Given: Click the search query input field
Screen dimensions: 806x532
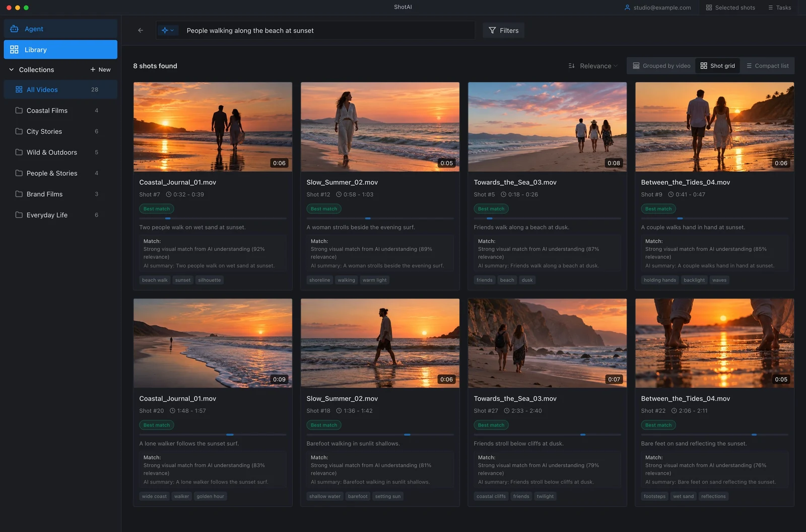Looking at the screenshot, I should coord(327,30).
